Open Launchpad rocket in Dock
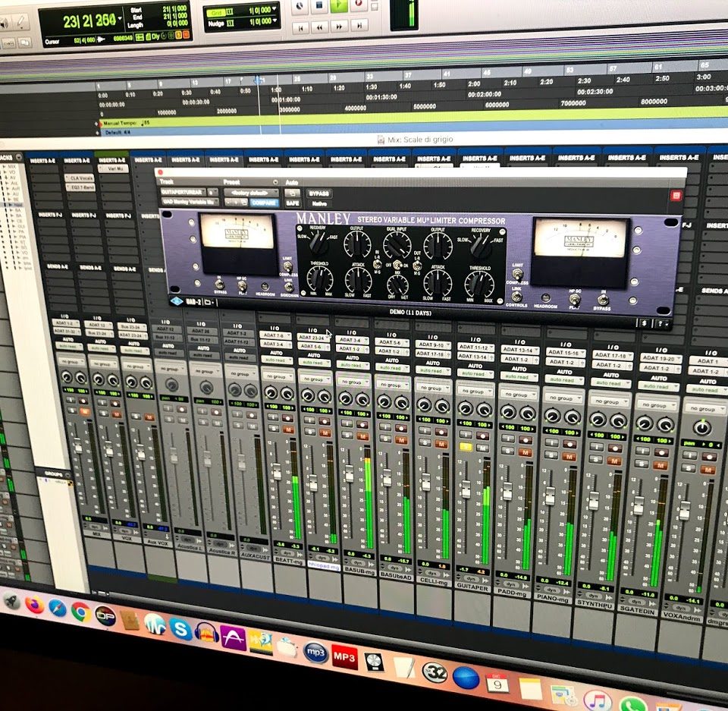The image size is (728, 711). (x=11, y=601)
